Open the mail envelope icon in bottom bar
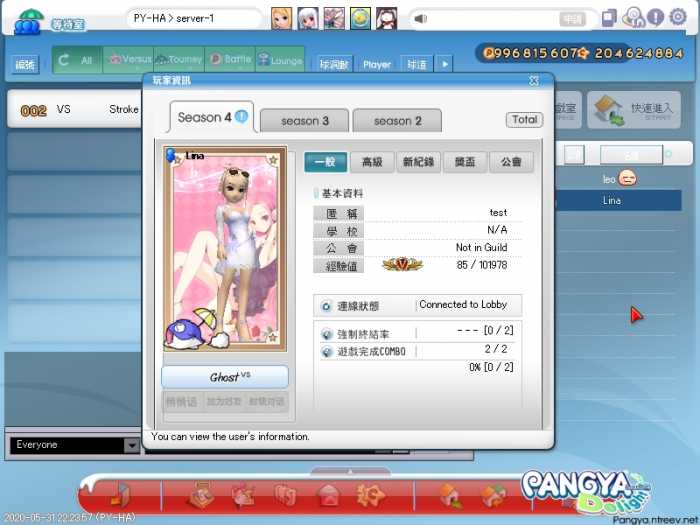Image resolution: width=700 pixels, height=525 pixels. [x=329, y=496]
